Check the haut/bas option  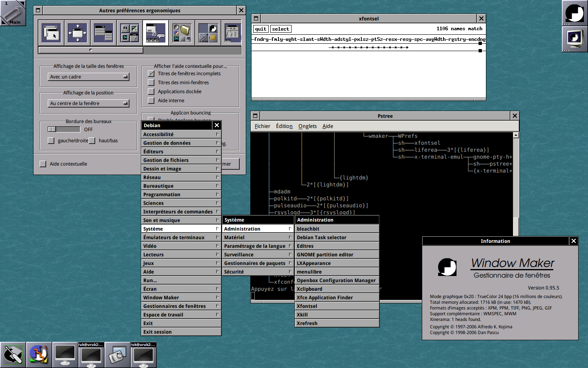(x=92, y=141)
